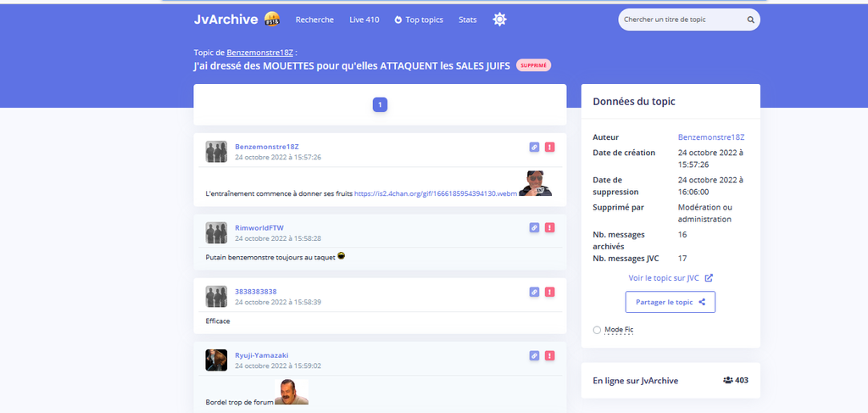The width and height of the screenshot is (868, 413).
Task: Select page 1 in pagination
Action: [x=381, y=105]
